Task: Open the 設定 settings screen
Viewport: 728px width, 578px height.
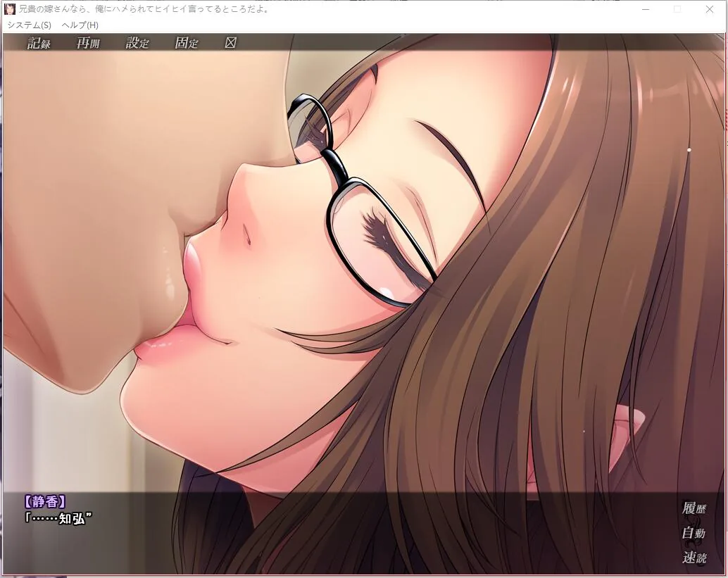Action: click(137, 43)
